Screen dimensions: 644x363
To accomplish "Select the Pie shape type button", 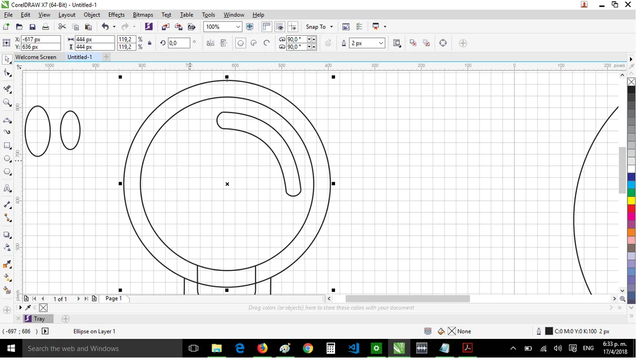I will pyautogui.click(x=254, y=43).
